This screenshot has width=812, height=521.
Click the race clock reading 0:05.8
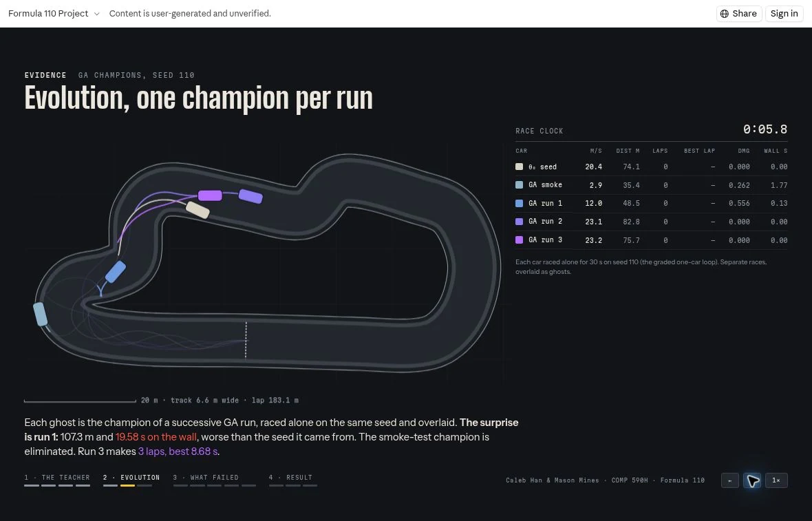[765, 129]
